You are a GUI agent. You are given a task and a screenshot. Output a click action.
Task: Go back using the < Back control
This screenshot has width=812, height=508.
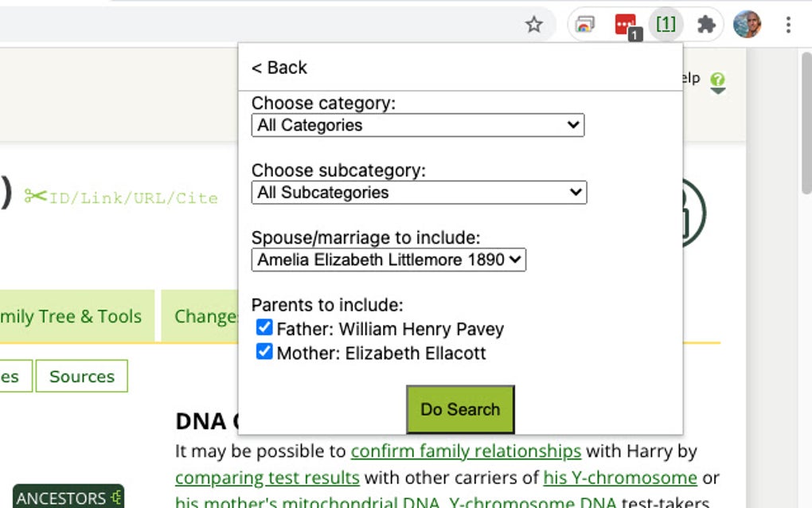(279, 68)
